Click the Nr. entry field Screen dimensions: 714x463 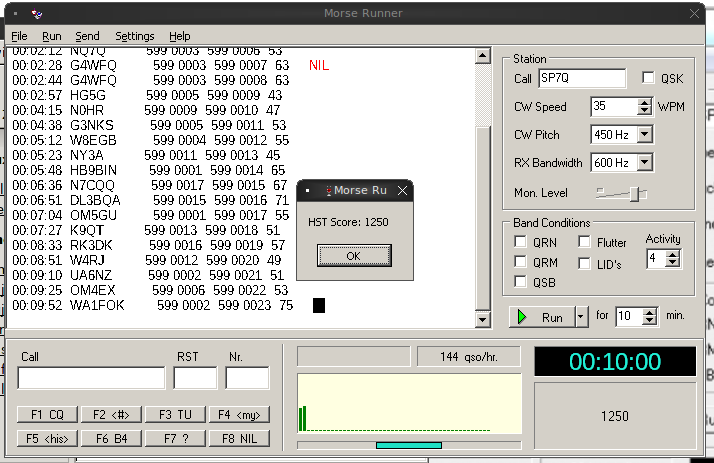click(247, 378)
